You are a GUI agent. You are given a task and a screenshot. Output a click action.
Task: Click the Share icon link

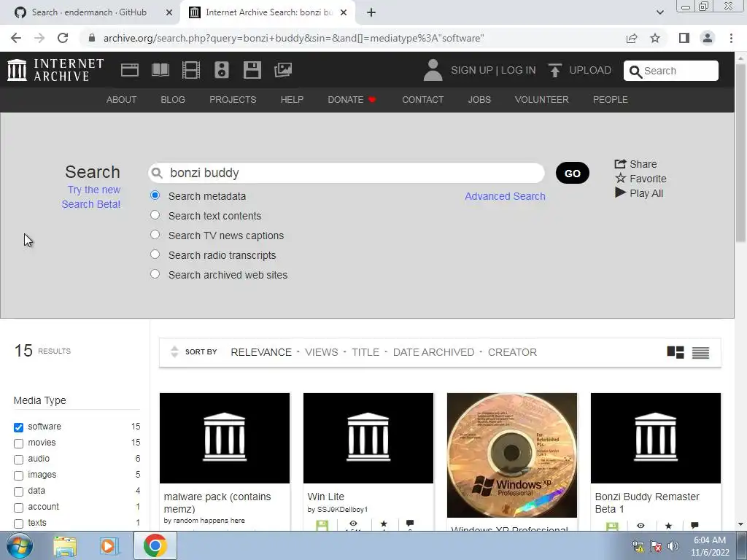pos(620,164)
